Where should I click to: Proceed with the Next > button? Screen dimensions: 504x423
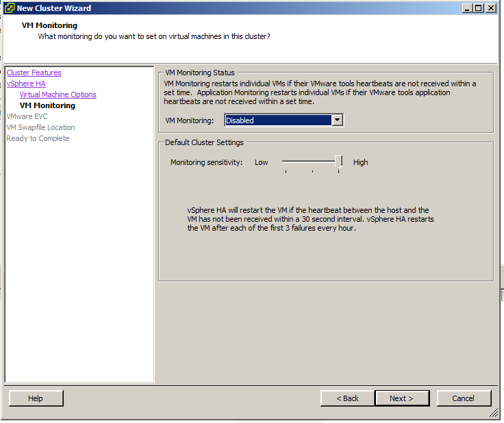coord(402,398)
